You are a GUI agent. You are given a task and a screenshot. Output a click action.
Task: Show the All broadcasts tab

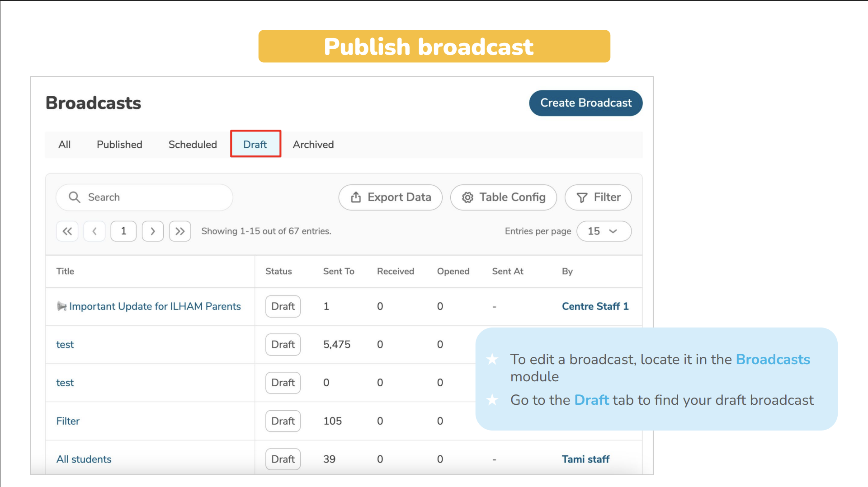coord(64,145)
